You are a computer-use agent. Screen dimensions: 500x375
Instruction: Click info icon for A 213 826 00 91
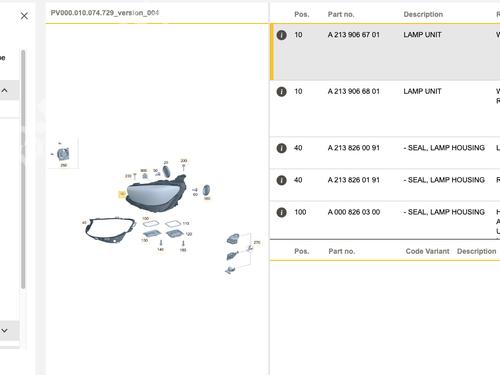(281, 148)
